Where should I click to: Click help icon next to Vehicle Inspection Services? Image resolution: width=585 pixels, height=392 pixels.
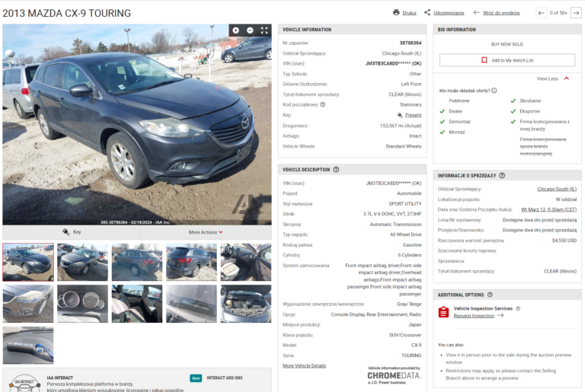518,308
